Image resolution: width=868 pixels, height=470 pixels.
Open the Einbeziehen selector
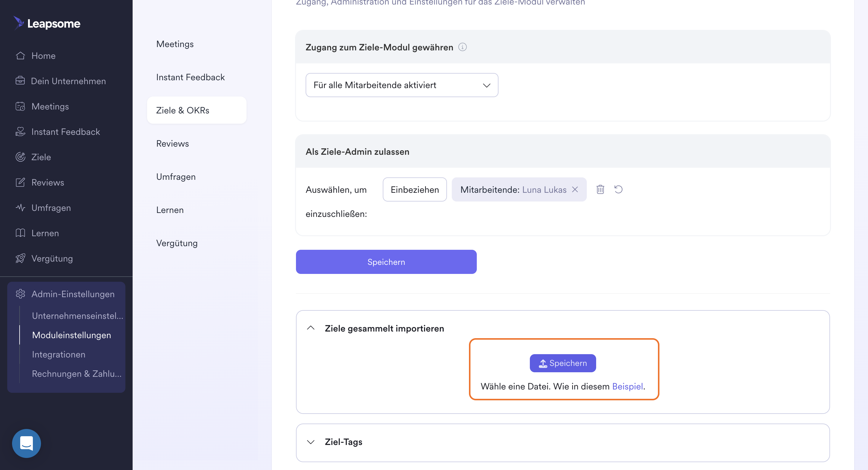tap(414, 189)
